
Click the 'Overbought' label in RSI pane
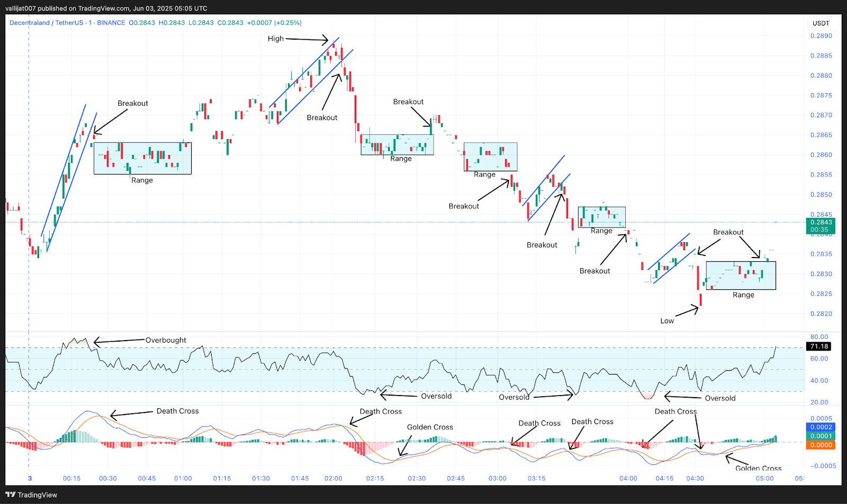[166, 340]
